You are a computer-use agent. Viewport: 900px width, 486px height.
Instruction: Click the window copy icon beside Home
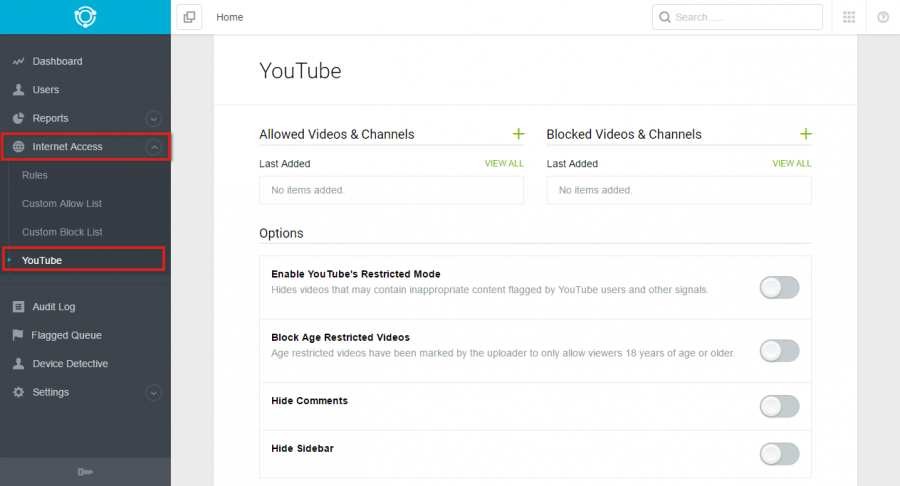[x=189, y=17]
